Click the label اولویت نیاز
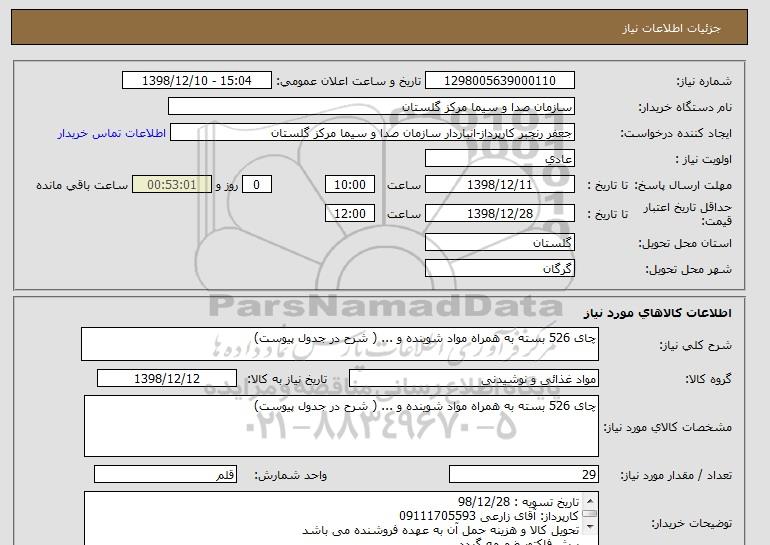Screen dimensions: 770x545 (x=704, y=159)
